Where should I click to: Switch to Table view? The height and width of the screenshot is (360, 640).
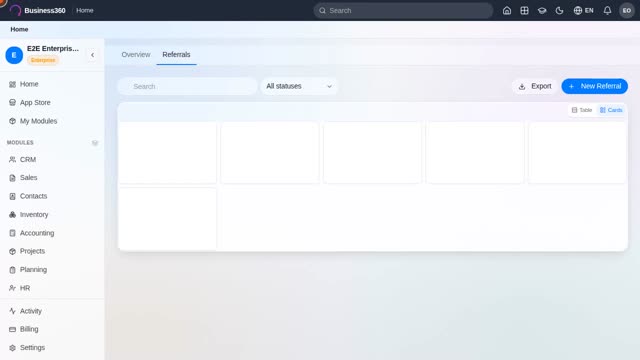click(582, 110)
